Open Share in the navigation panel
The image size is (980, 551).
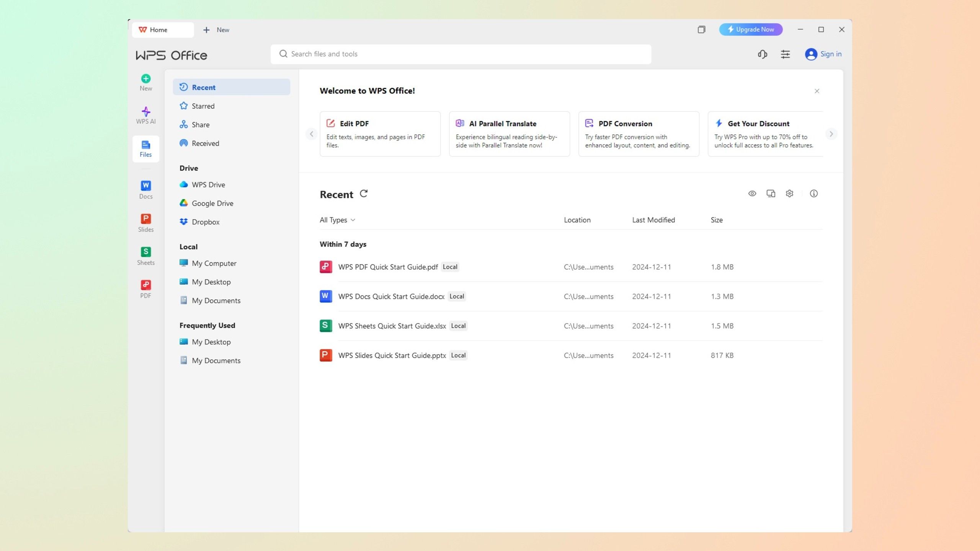[x=231, y=125]
